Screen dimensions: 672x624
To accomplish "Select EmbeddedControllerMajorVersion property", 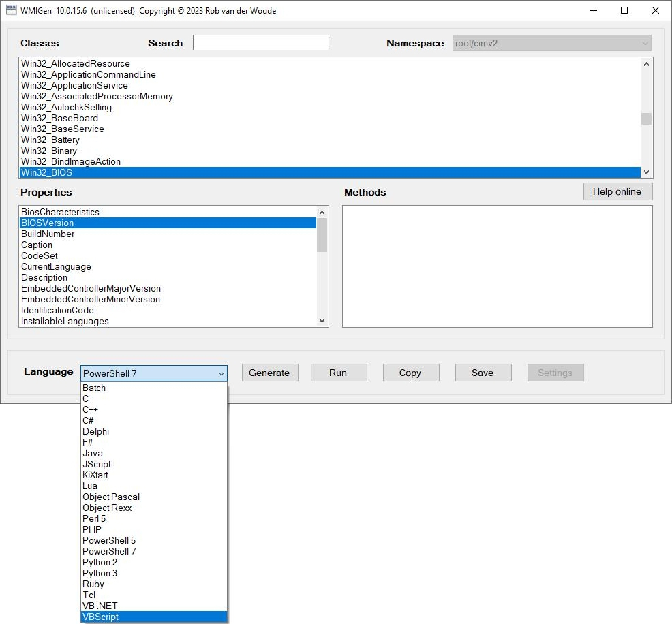I will tap(168, 289).
